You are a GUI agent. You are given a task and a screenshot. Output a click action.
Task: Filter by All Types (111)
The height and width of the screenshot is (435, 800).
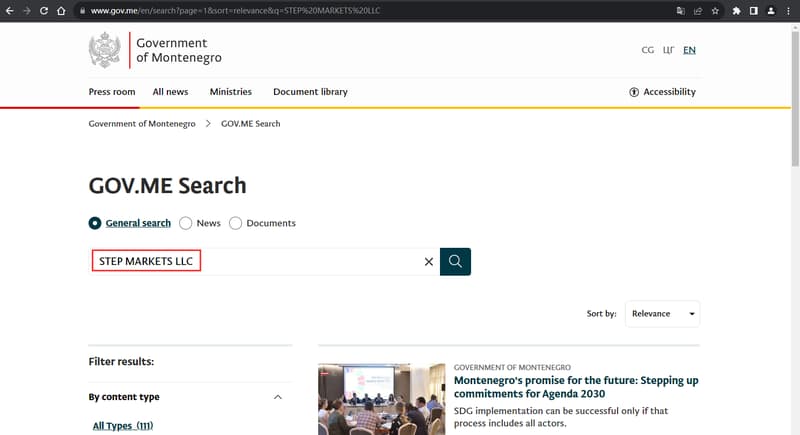[x=123, y=426]
